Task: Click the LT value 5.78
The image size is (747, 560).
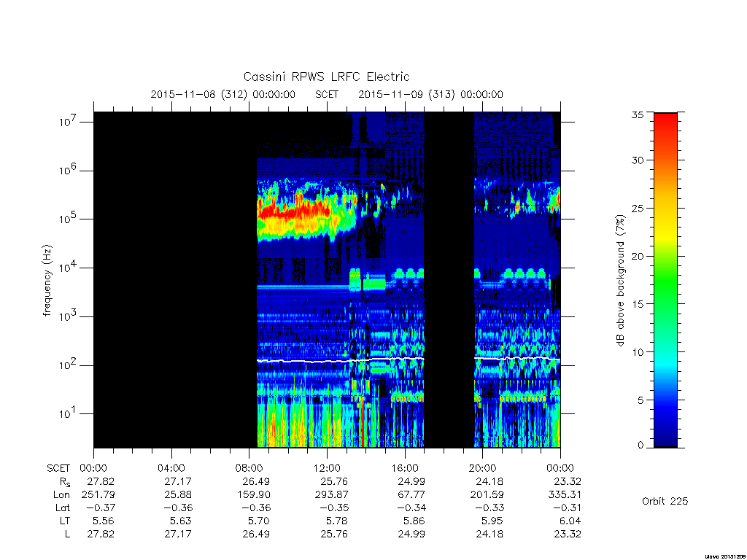Action: click(x=337, y=521)
